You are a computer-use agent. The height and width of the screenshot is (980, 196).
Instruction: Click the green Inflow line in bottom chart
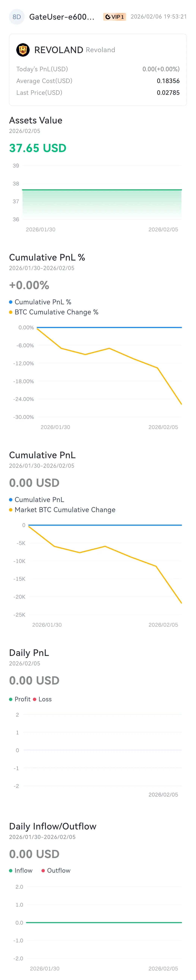point(104,923)
